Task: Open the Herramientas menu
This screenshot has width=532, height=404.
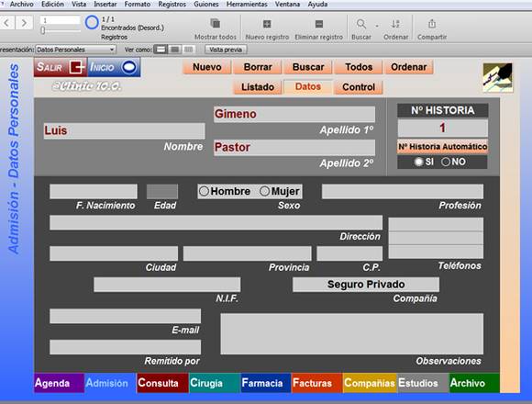Action: point(247,5)
